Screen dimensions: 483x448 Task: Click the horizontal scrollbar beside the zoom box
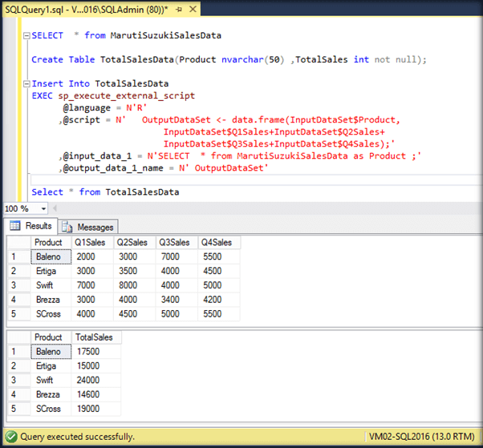click(x=265, y=208)
